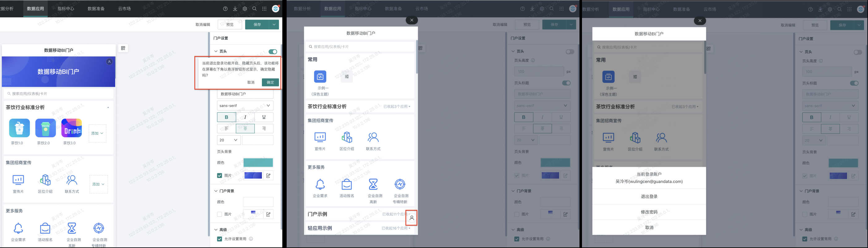868x248 pixels.
Task: Right-align the header title text
Action: pyautogui.click(x=263, y=129)
